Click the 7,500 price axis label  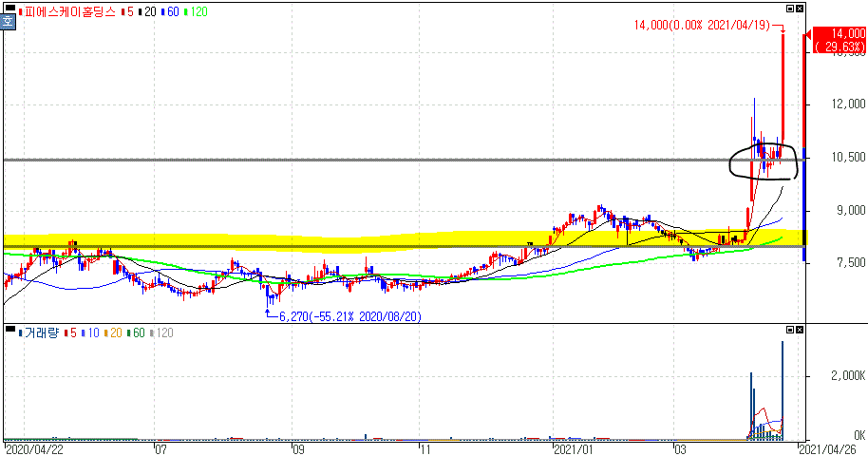pos(851,262)
